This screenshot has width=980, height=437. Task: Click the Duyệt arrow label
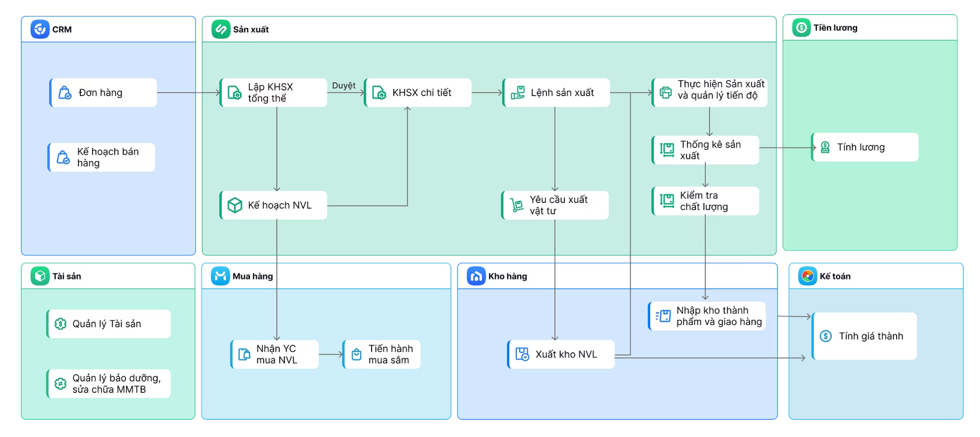point(343,86)
